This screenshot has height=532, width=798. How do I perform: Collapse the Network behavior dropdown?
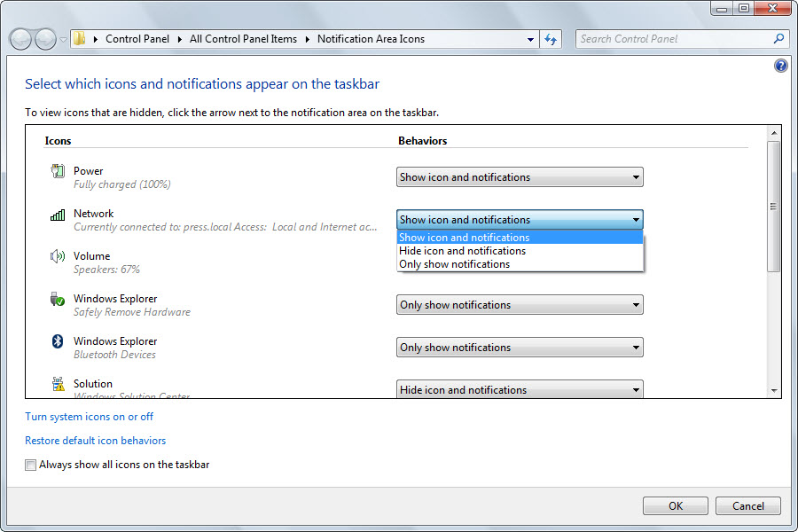pyautogui.click(x=520, y=220)
